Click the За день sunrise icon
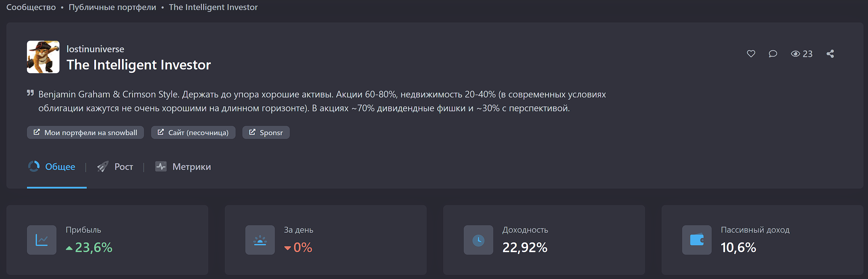 coord(260,240)
